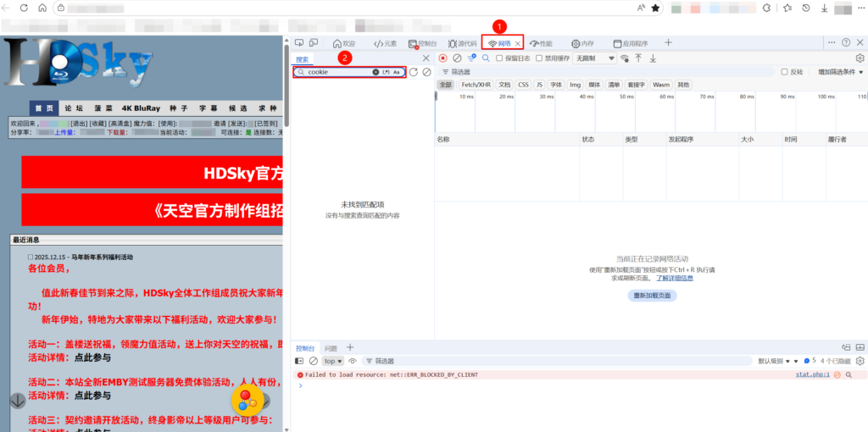Click the export HAR download arrow icon
Viewport: 868px width, 432px height.
(653, 58)
